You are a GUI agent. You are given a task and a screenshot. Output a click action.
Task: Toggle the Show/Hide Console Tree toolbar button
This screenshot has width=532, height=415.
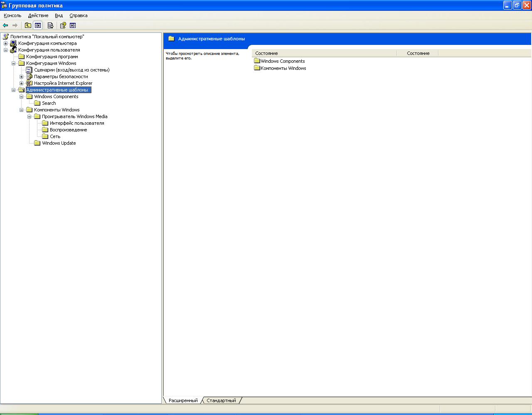pos(38,25)
